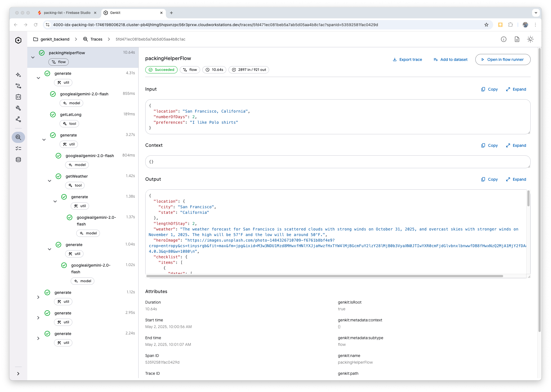
Task: Open the tab search dropdown arrow
Action: tap(536, 13)
